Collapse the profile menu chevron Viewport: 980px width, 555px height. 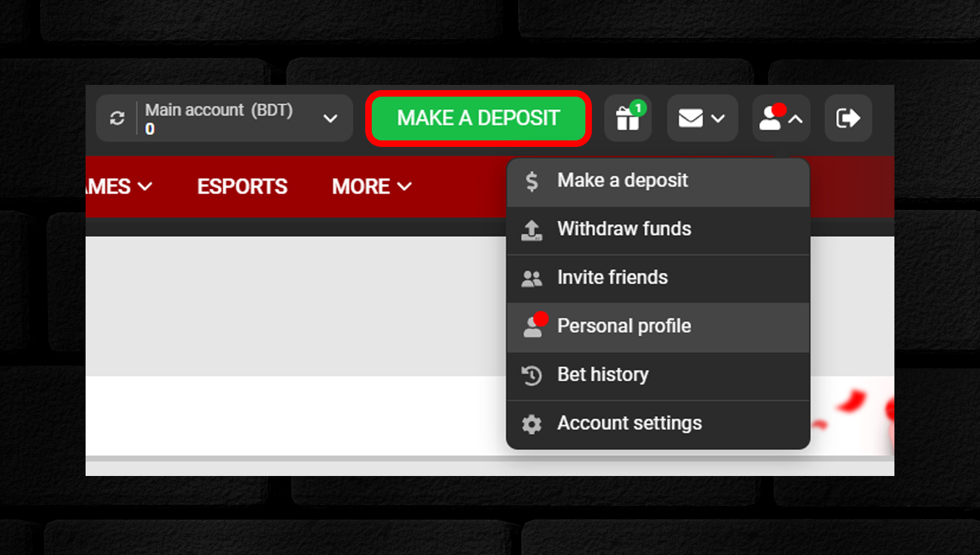(x=795, y=119)
